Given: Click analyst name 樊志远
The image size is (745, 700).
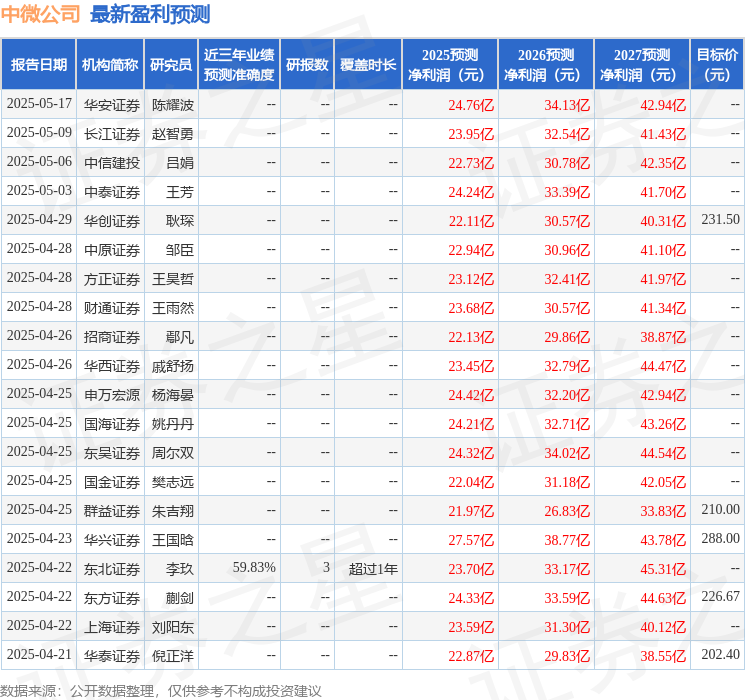Looking at the screenshot, I should pyautogui.click(x=172, y=482).
